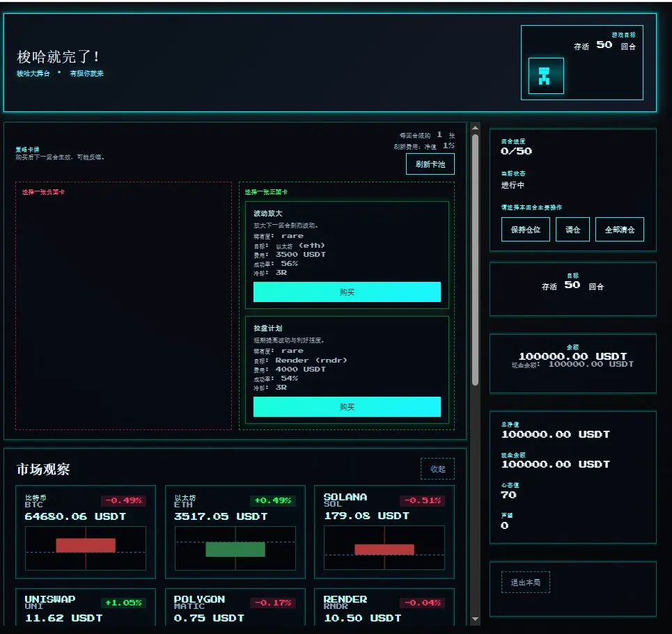Open the UNISWAP UNI market card
672x634 pixels.
coord(86,607)
